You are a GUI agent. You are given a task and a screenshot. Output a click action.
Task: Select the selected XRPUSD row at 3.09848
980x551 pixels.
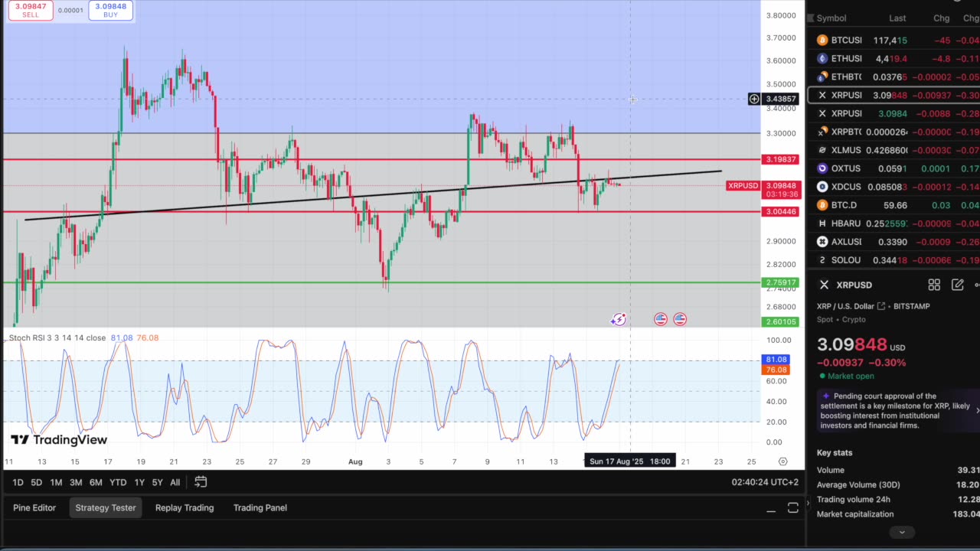pos(893,95)
